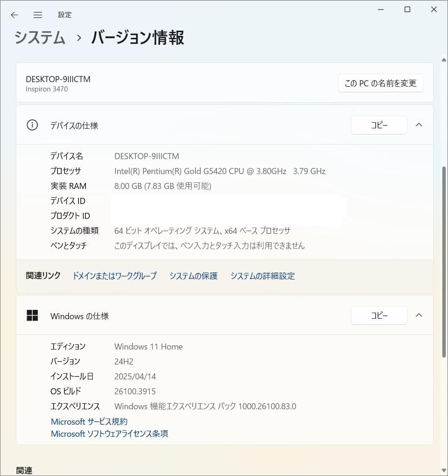
Task: Click the info icon beside デバイスの仕様
Action: tap(32, 125)
